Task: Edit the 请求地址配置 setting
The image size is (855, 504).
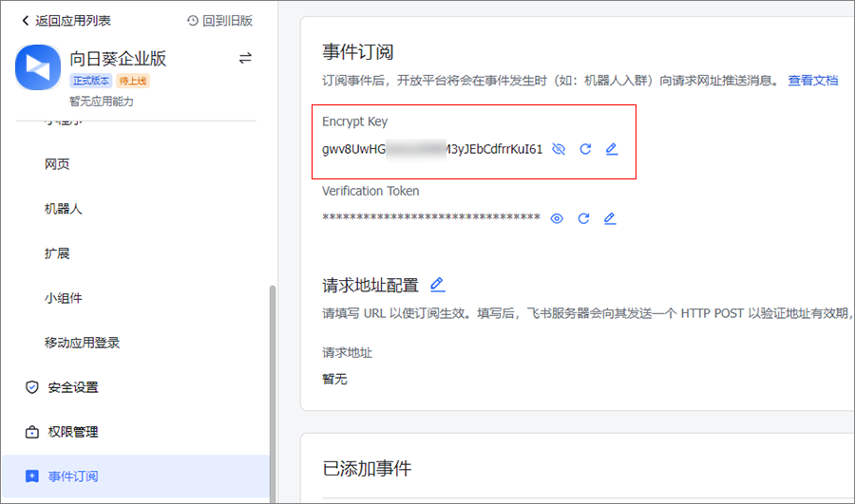Action: pyautogui.click(x=437, y=284)
